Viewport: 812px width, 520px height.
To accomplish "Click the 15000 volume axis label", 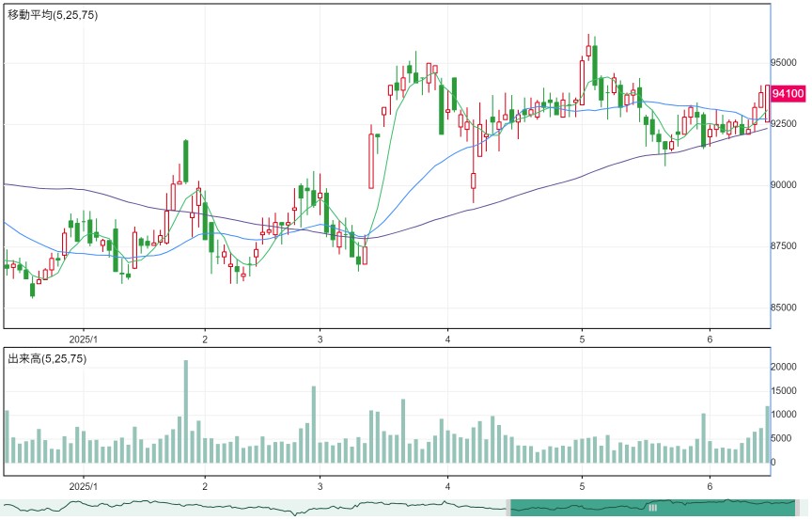I will pyautogui.click(x=784, y=390).
